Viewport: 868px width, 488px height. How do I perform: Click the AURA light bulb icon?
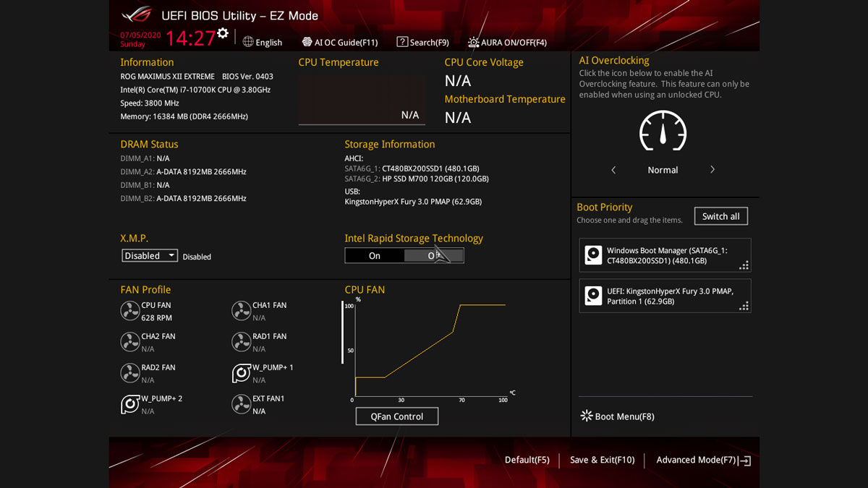[473, 42]
